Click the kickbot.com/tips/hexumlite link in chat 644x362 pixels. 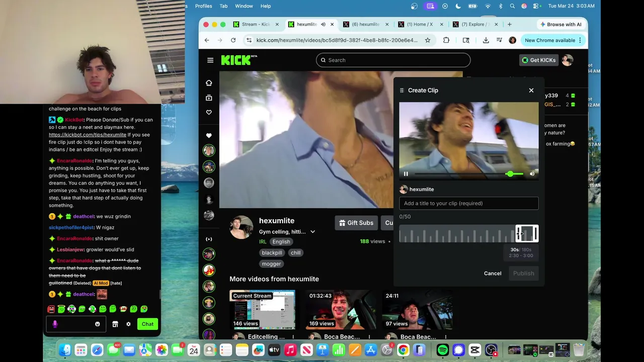click(88, 135)
